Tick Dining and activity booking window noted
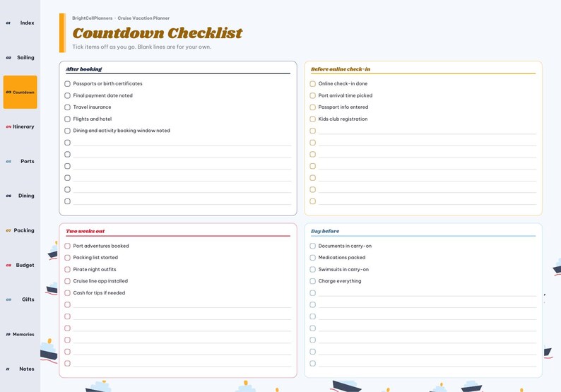This screenshot has width=561, height=392. 67,131
